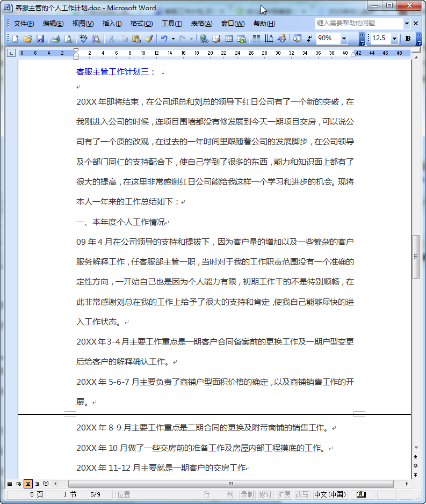Viewport: 426px width, 504px height.
Task: Open Select Browse Object circle button
Action: coord(415,466)
